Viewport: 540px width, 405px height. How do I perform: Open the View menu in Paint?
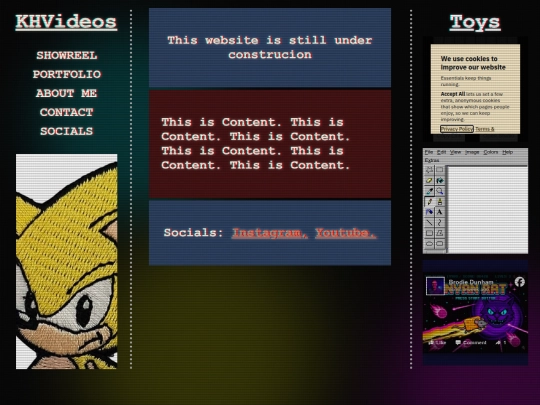[x=455, y=152]
